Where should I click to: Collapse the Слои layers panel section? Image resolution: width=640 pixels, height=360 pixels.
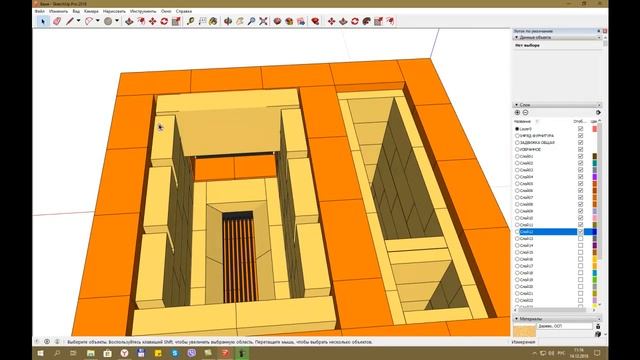coord(516,105)
